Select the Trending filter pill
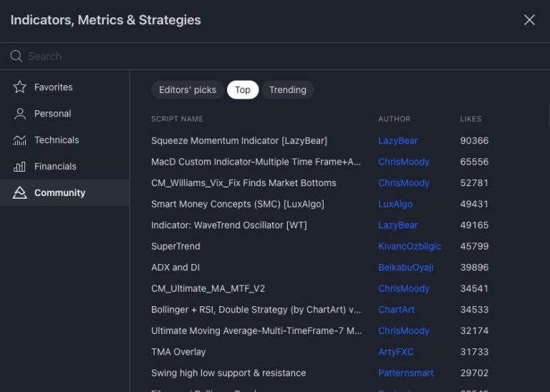The height and width of the screenshot is (392, 550). tap(288, 90)
